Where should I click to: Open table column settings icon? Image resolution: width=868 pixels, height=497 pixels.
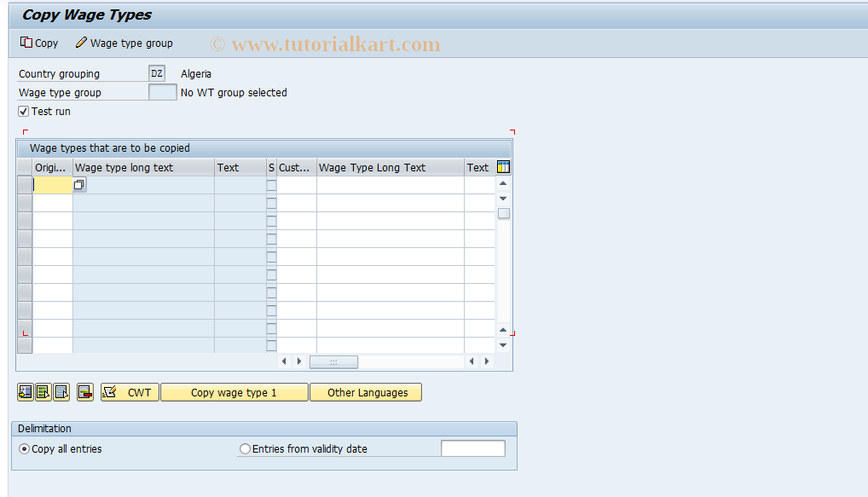pyautogui.click(x=503, y=167)
